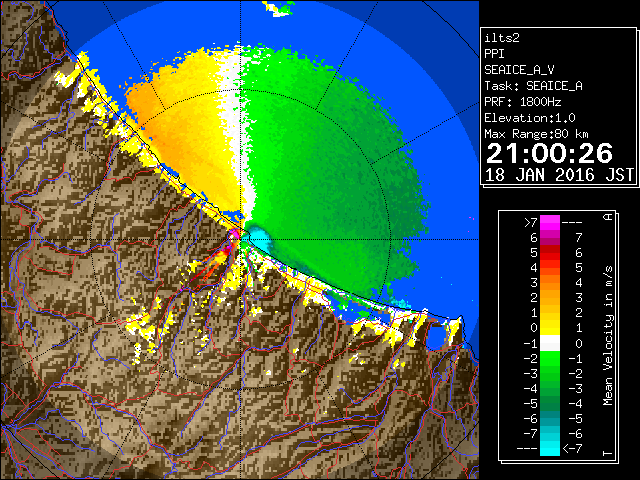Click the magenta echo at the radar site
Screen dimensions: 640x480
[x=234, y=233]
